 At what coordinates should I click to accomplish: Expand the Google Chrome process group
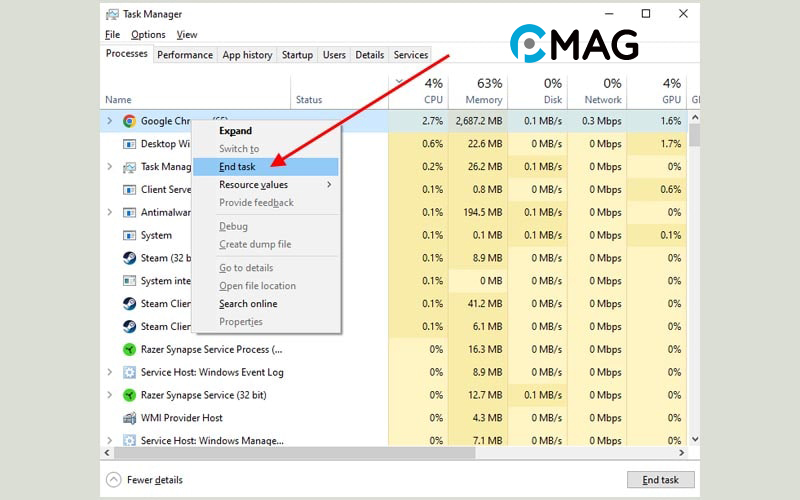pos(109,121)
